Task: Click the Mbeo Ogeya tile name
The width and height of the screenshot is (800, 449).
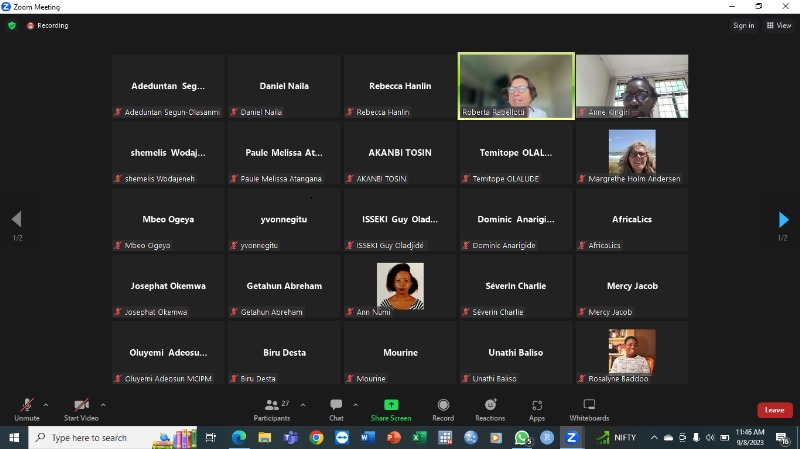Action: (168, 219)
